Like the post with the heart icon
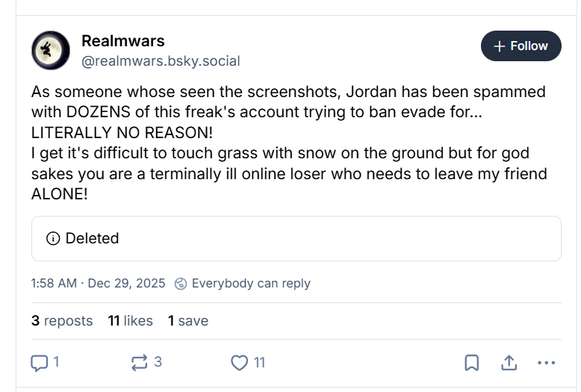 coord(239,363)
